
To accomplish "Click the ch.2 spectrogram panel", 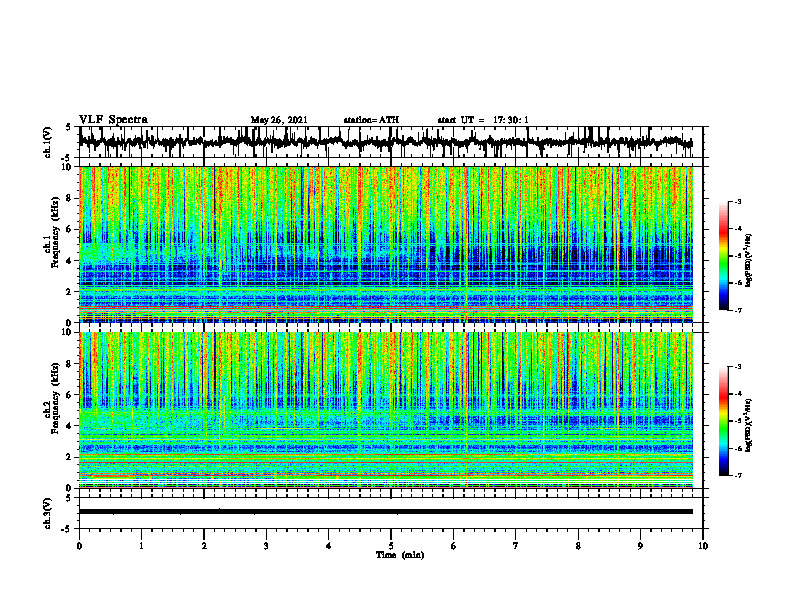I will pos(386,410).
